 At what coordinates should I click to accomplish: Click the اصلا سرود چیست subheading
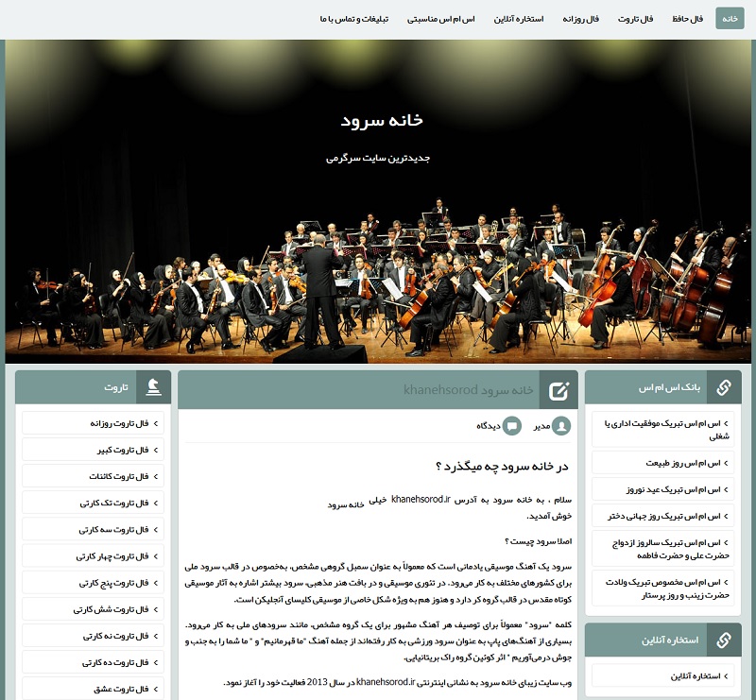(538, 541)
